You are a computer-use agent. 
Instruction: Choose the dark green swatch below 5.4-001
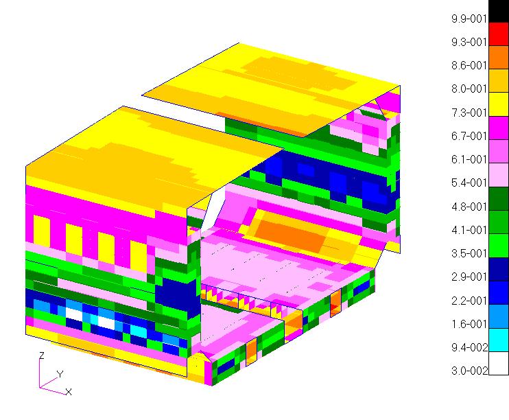(499, 195)
